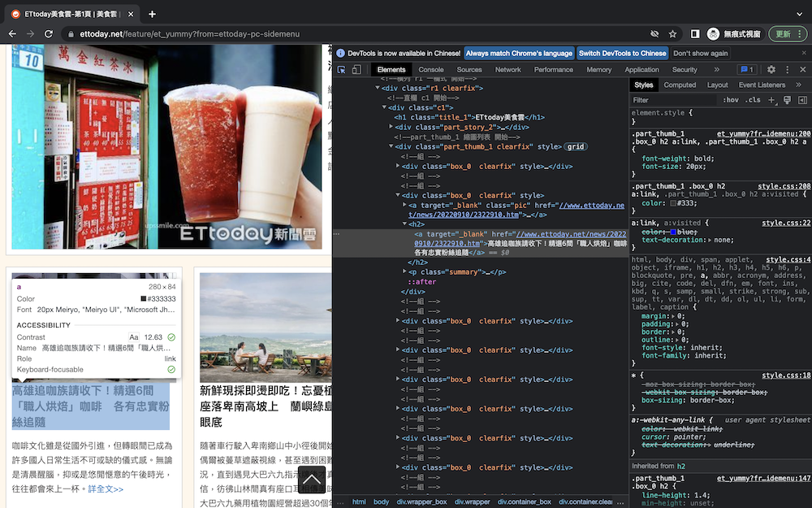
Task: Click the crossed-out eye cookie icon
Action: (x=654, y=33)
